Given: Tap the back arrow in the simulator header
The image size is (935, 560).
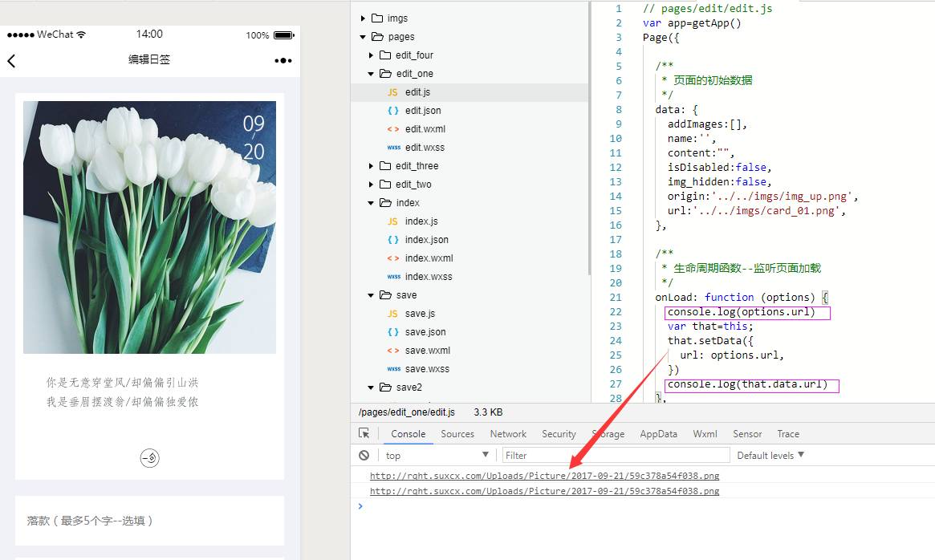Looking at the screenshot, I should coord(12,60).
